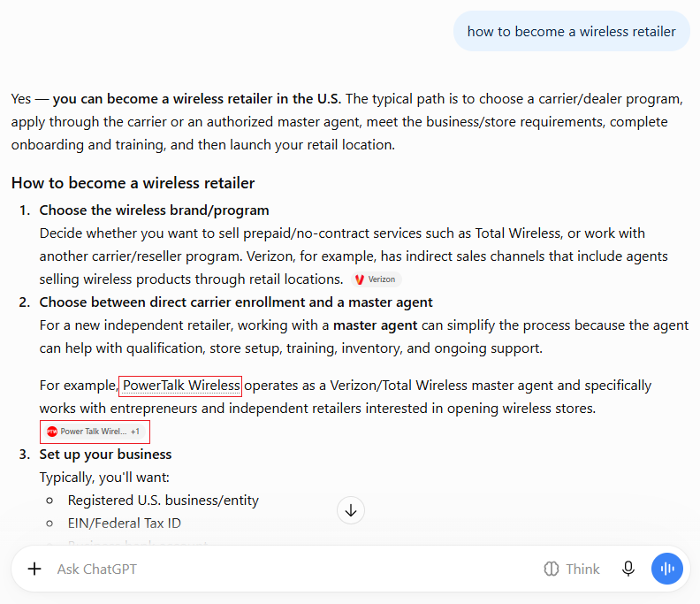Click bold text "you can become a wireless retailer in the U.S."
700x604 pixels.
coord(197,99)
